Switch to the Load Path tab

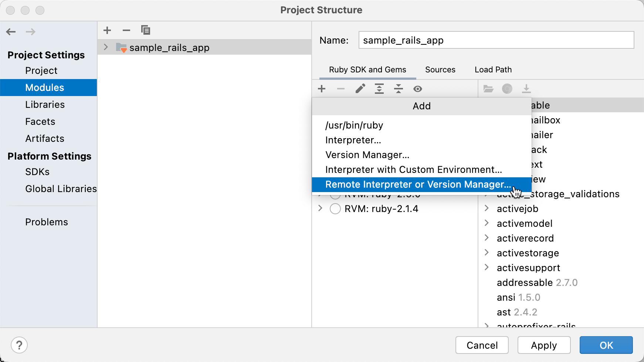coord(493,70)
